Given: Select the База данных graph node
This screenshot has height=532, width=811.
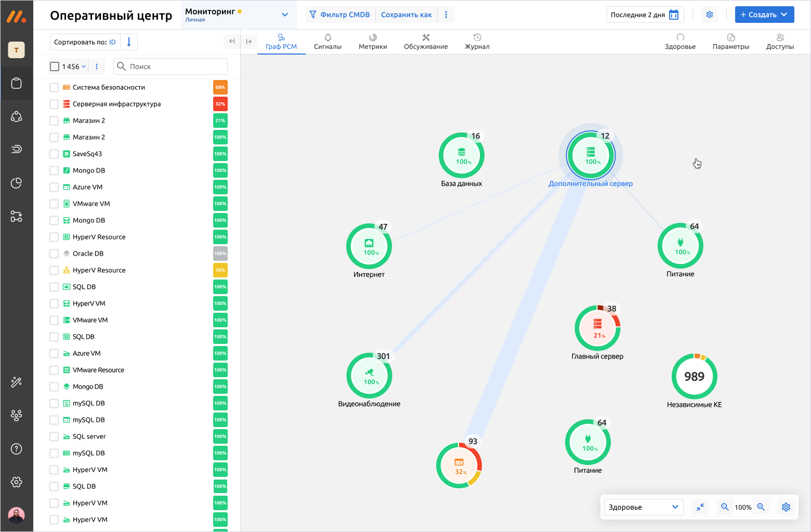Looking at the screenshot, I should [x=462, y=156].
